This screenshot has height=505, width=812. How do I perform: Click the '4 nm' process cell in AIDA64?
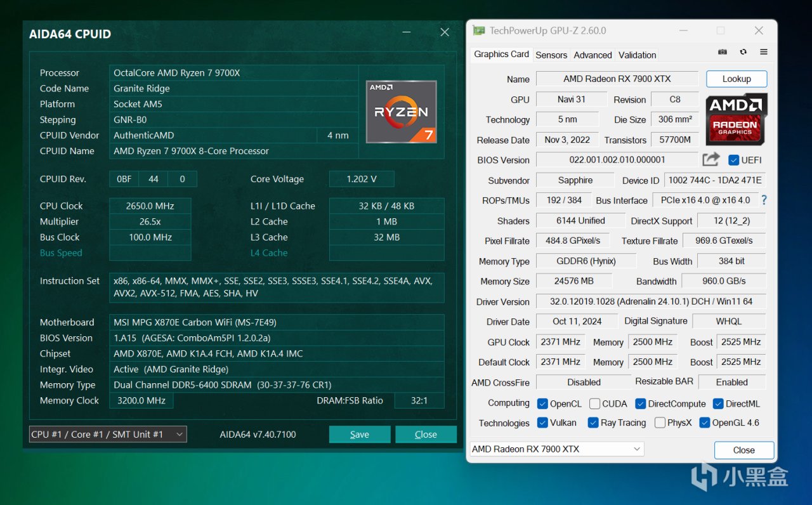pyautogui.click(x=337, y=135)
